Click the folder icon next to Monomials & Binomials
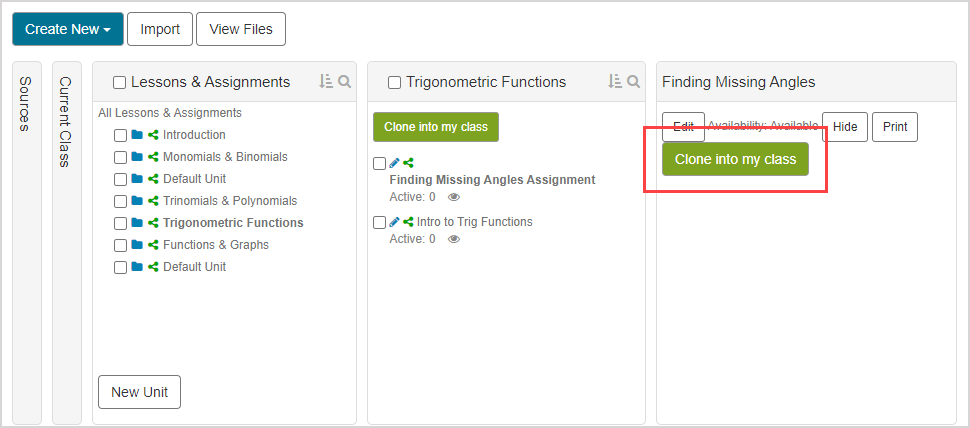This screenshot has height=428, width=970. pyautogui.click(x=137, y=157)
